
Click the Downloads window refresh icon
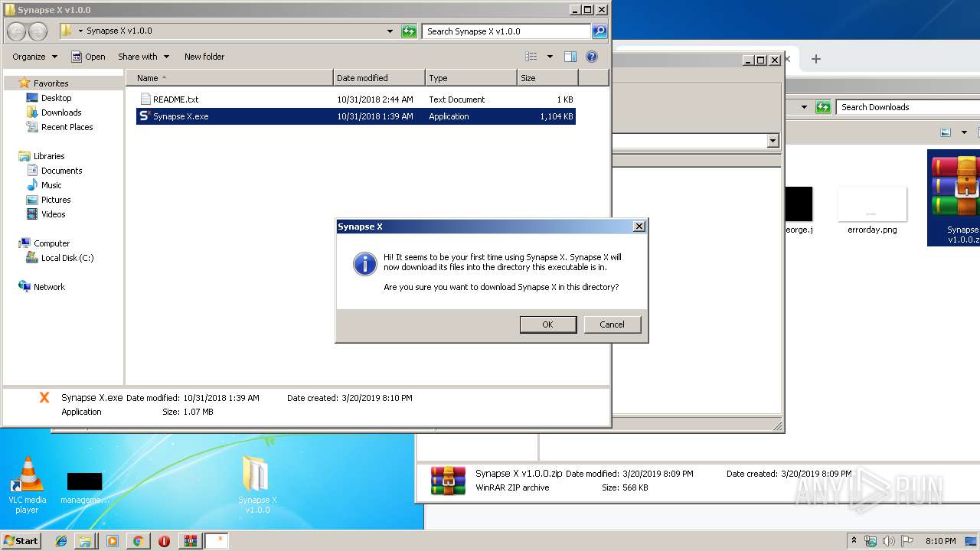tap(823, 107)
